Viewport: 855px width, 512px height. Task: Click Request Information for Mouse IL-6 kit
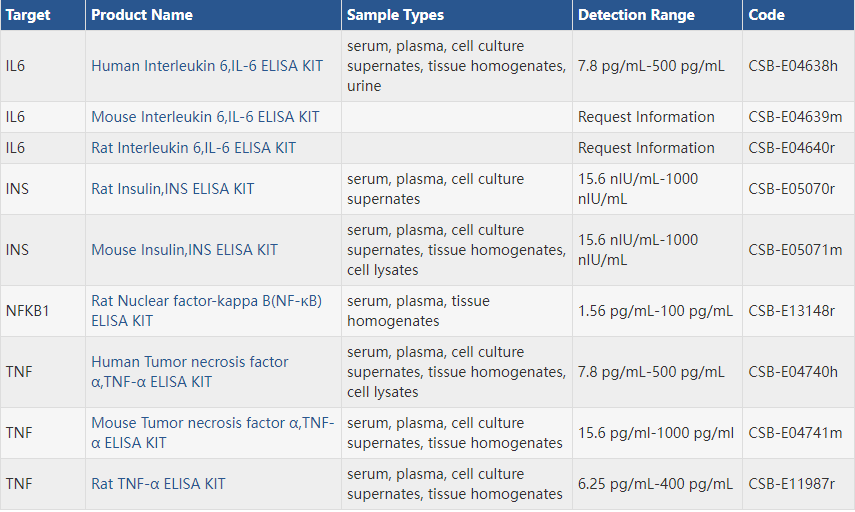(646, 117)
